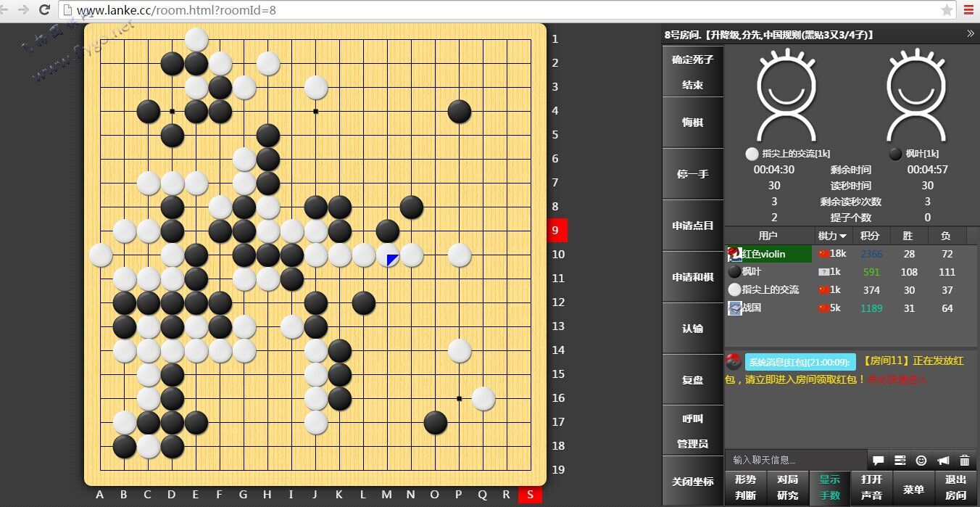Image resolution: width=980 pixels, height=507 pixels.
Task: Open the browser's red hamburger menu
Action: (968, 10)
